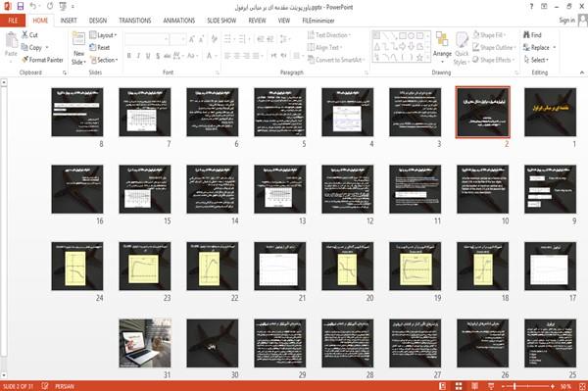The image size is (588, 391).
Task: Open the FILE tab
Action: [x=13, y=21]
